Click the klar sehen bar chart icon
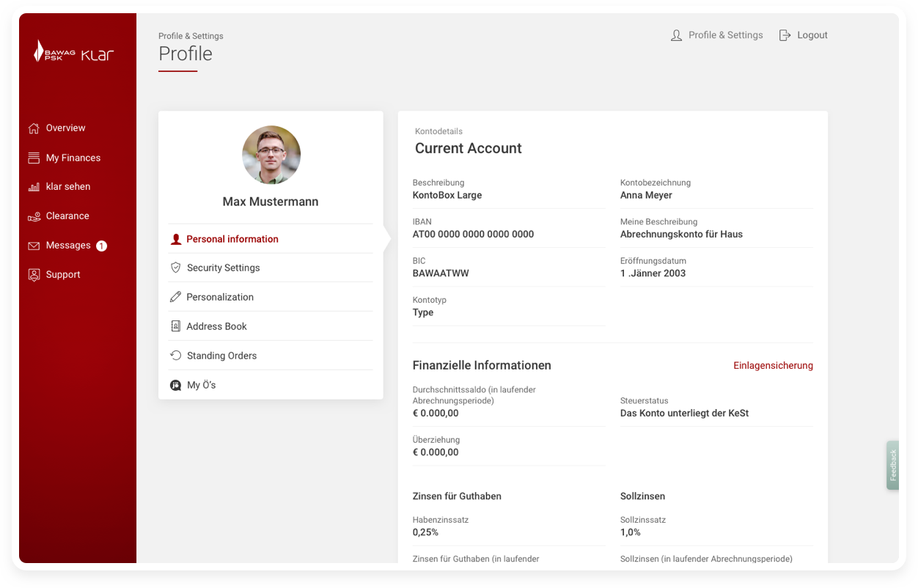Image resolution: width=918 pixels, height=588 pixels. pos(34,187)
